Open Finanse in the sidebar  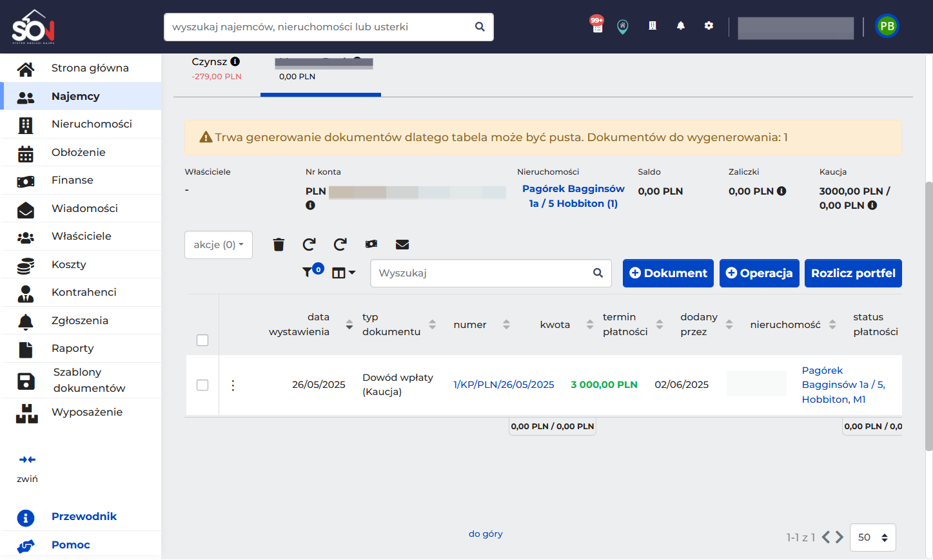pyautogui.click(x=81, y=180)
